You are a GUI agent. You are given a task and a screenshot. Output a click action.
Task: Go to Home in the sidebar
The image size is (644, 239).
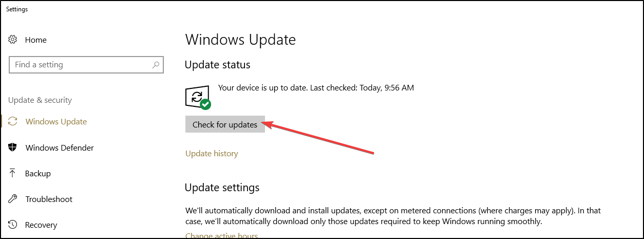[35, 40]
